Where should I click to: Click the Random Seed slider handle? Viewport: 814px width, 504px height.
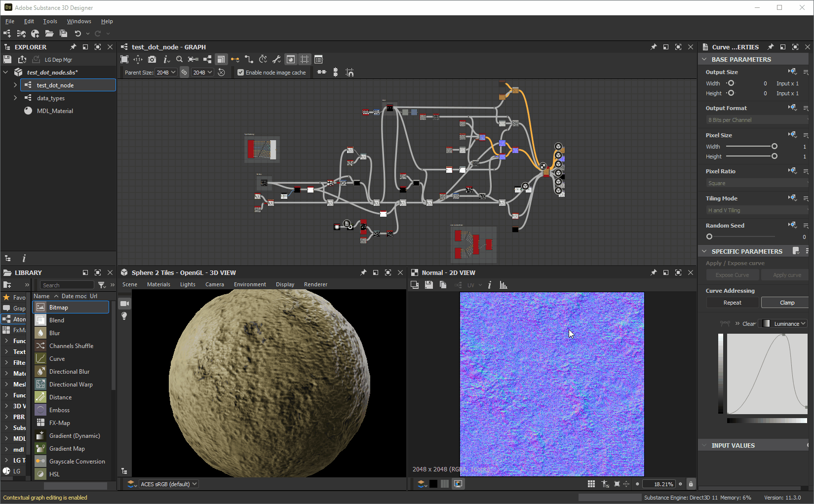point(709,237)
